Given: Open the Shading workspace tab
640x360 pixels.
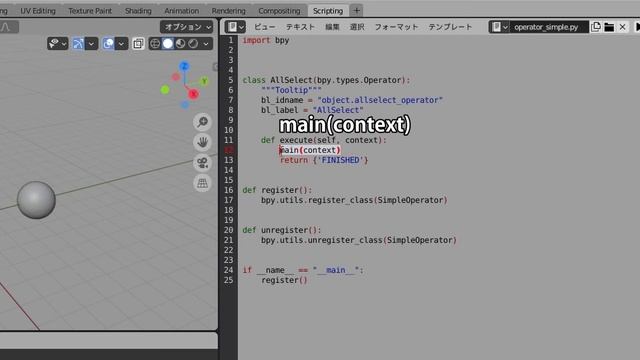Looking at the screenshot, I should click(x=138, y=11).
